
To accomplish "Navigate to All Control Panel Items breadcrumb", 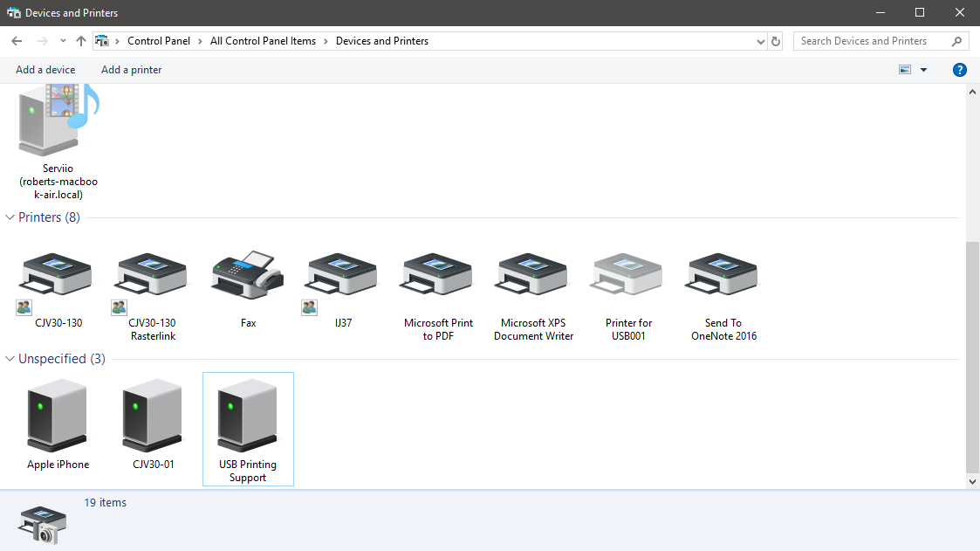I will (264, 41).
